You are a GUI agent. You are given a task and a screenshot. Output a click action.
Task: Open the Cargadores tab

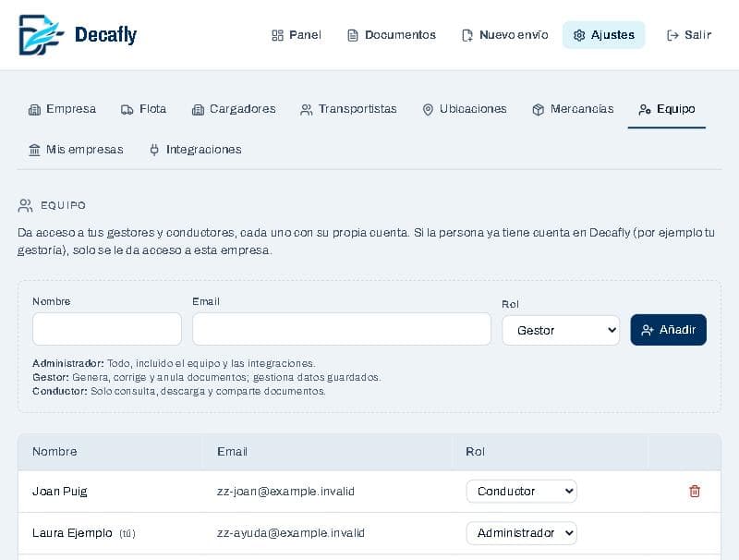pyautogui.click(x=234, y=109)
